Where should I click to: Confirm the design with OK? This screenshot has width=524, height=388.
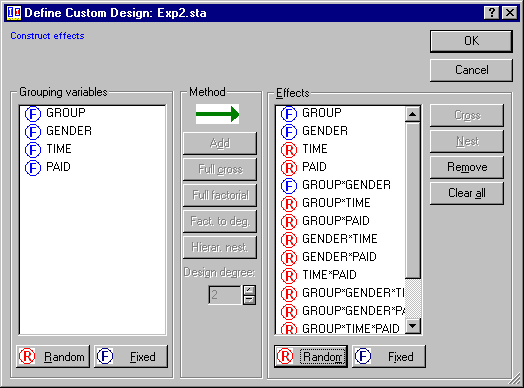pos(471,41)
